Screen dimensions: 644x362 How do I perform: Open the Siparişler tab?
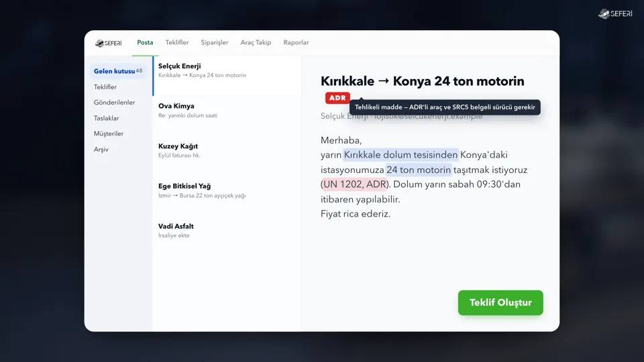tap(215, 42)
